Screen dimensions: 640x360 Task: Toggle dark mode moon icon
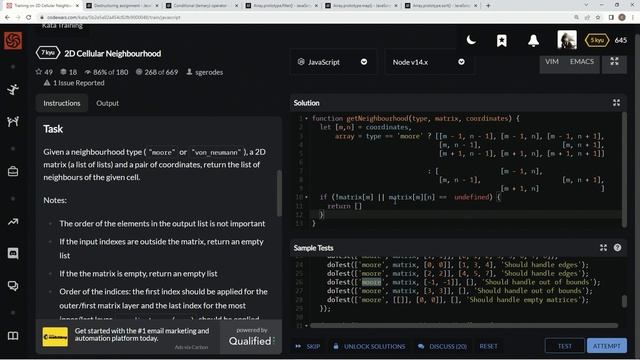tap(471, 40)
